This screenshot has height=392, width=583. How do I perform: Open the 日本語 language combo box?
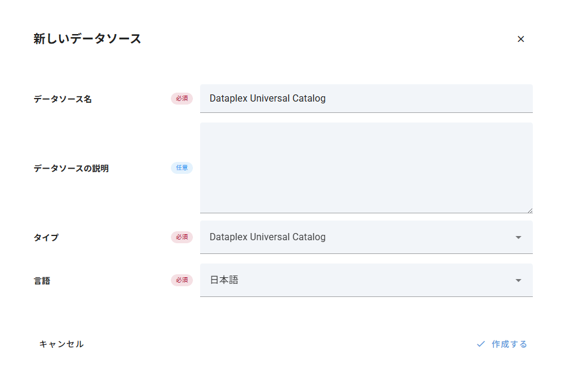coord(358,280)
